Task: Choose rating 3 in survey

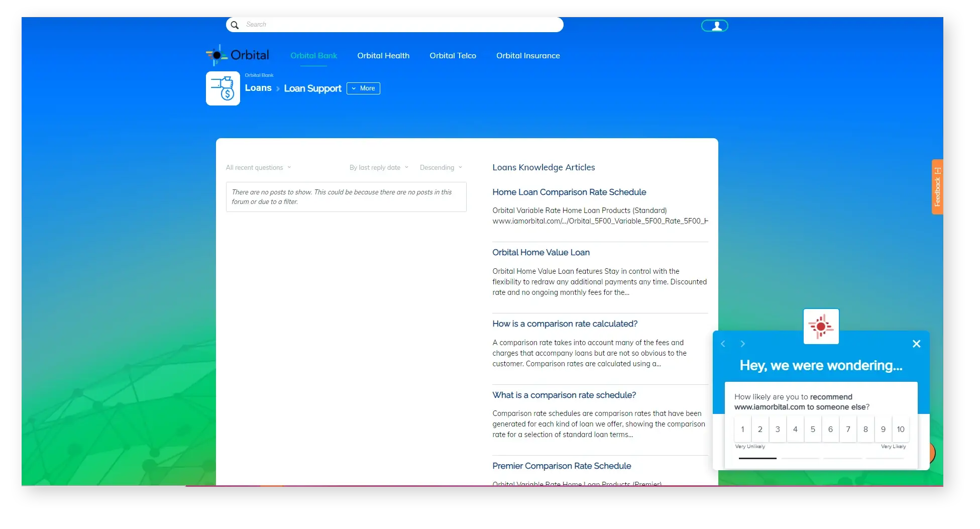Action: [x=778, y=429]
